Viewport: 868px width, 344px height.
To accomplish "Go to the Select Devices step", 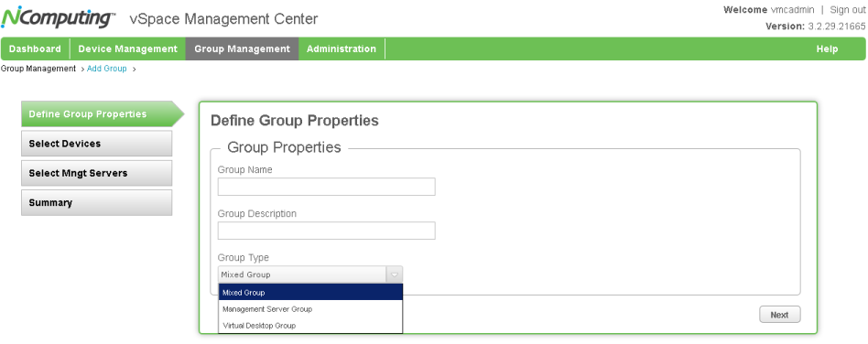I will click(97, 144).
